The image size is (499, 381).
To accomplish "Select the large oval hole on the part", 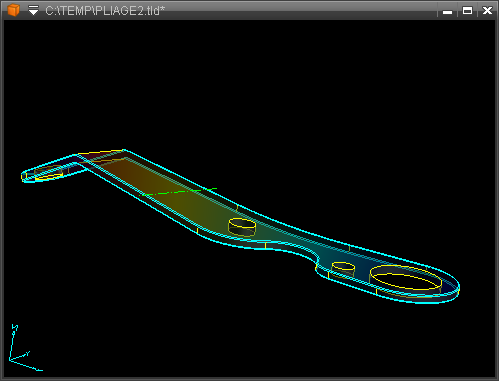I will [x=406, y=278].
